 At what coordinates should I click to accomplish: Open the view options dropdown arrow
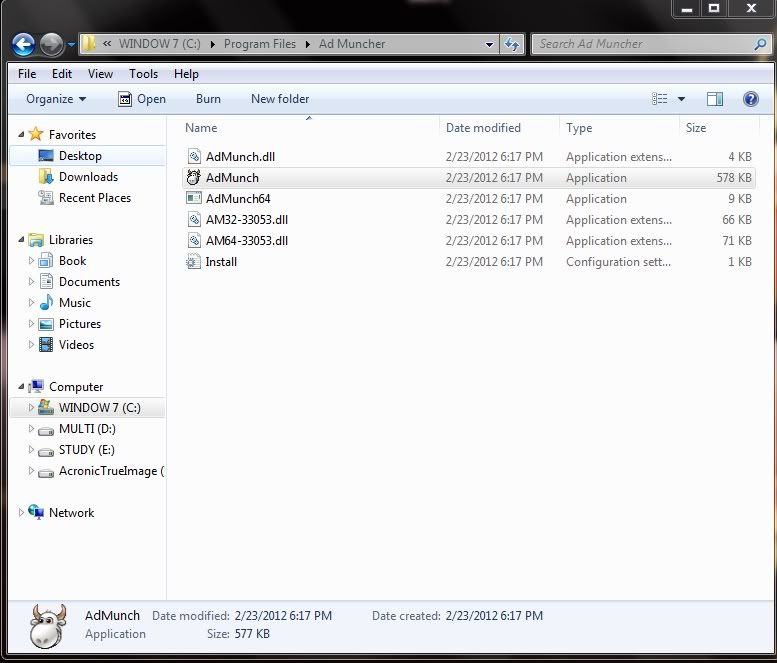click(x=681, y=99)
